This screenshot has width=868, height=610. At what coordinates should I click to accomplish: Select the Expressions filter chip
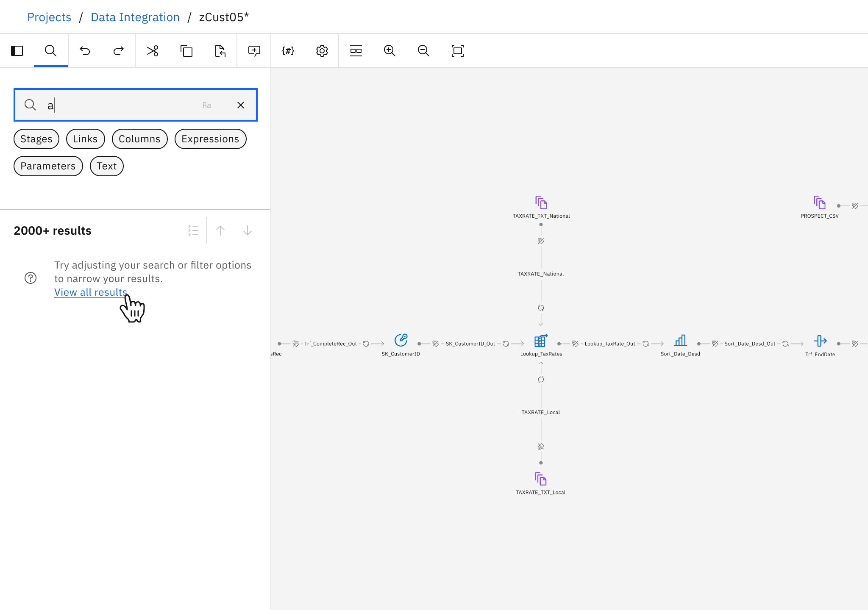click(210, 139)
